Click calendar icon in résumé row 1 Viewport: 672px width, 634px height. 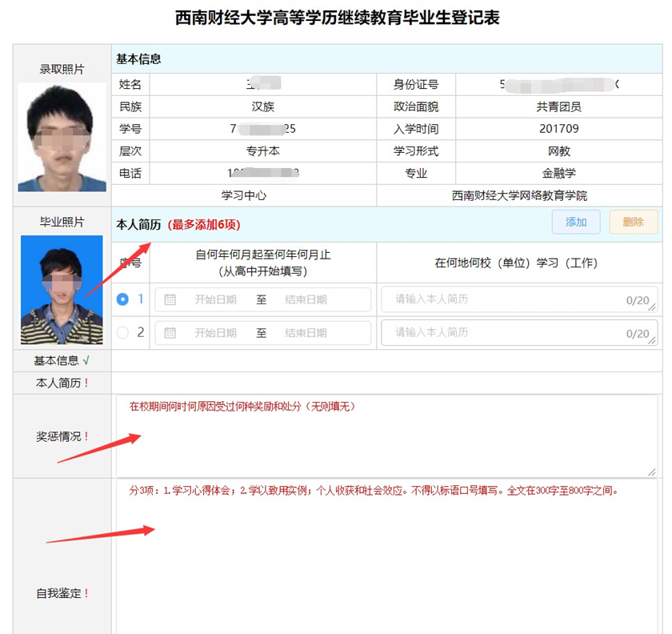tap(170, 299)
